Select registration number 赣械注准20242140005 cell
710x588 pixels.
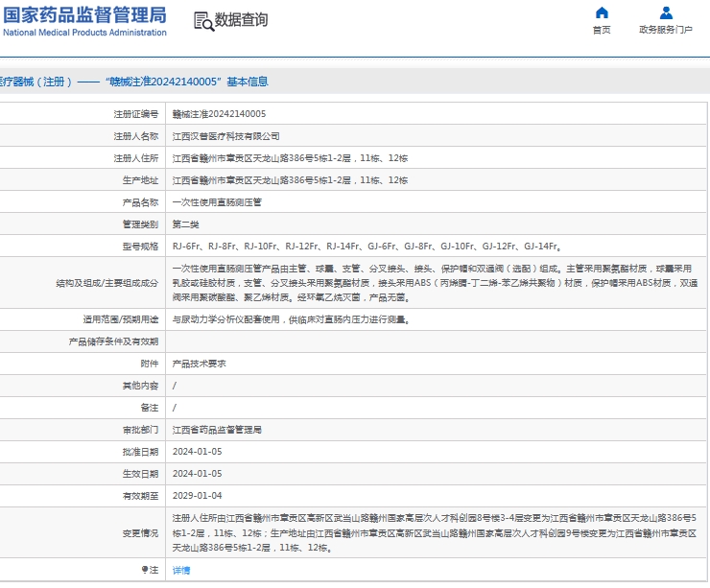219,114
